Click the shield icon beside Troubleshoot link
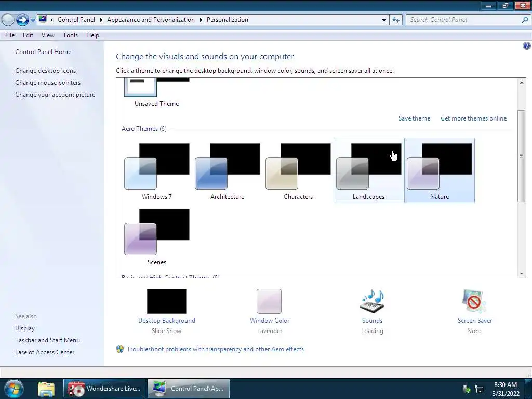The image size is (532, 399). [120, 349]
